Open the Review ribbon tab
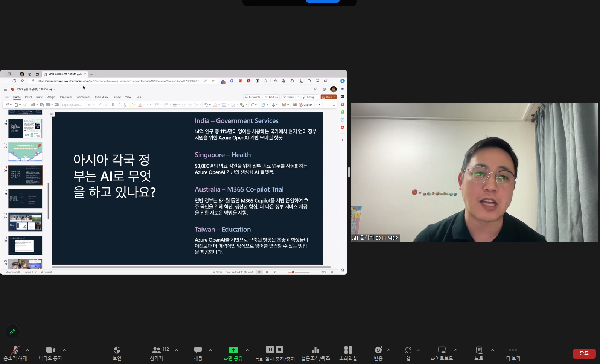The image size is (600, 364). click(117, 97)
